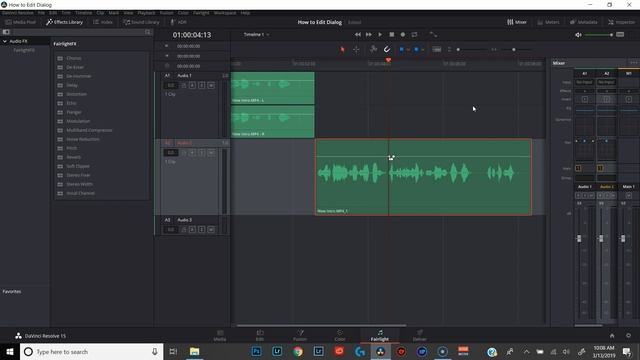Open the Timeline 1 dropdown
Screen dimensions: 640x360
click(x=256, y=35)
